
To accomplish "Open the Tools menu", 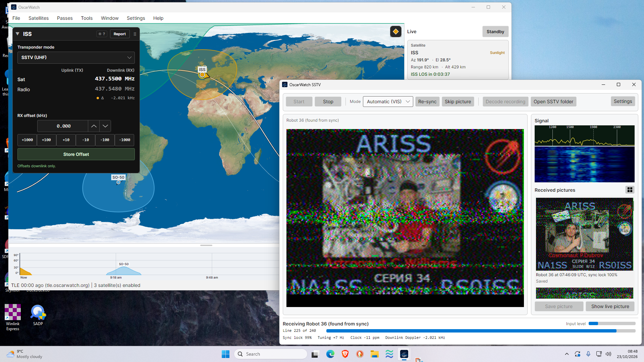I will pos(87,18).
